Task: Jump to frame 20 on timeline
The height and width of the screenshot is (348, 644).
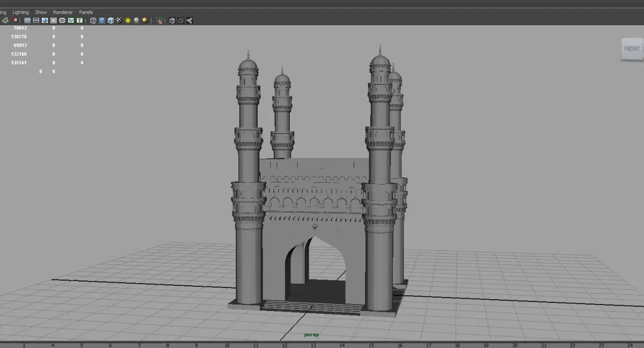Action: 515,345
